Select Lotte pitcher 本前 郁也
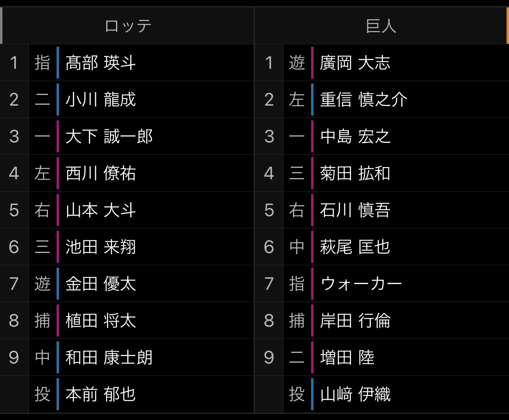The height and width of the screenshot is (420, 509). (100, 394)
